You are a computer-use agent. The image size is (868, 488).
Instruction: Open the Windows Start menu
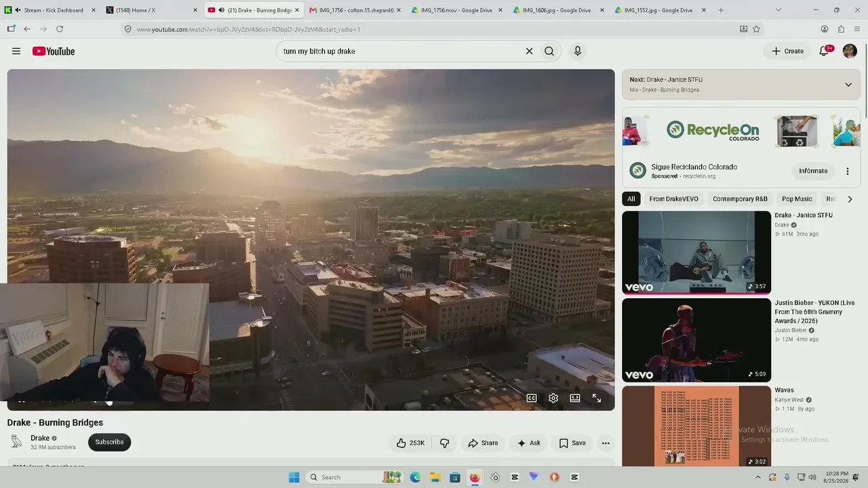294,477
